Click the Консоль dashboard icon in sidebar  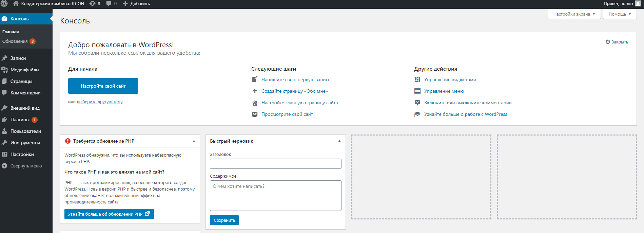pyautogui.click(x=4, y=19)
